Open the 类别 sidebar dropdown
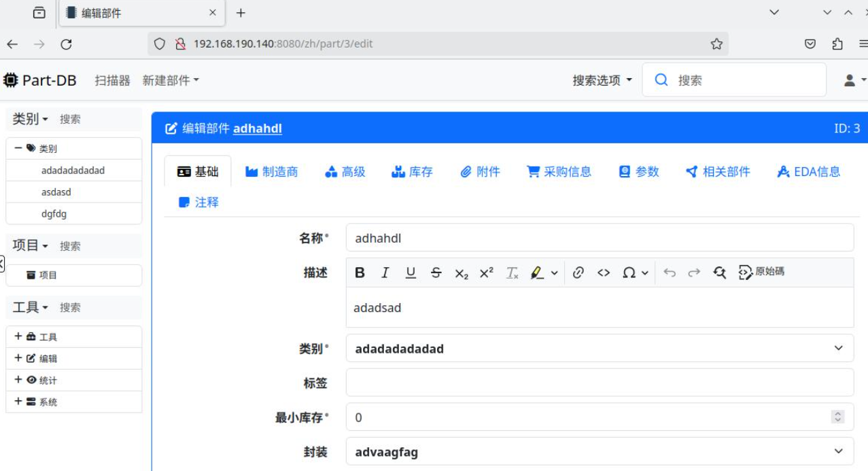Screen dimensions: 868x471 (x=31, y=119)
